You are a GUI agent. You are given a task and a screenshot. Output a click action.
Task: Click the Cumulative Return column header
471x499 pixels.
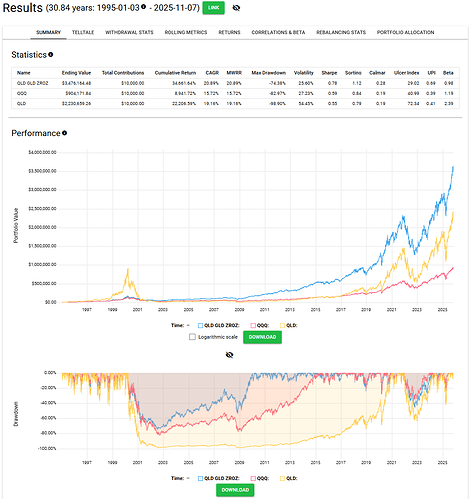(x=175, y=73)
